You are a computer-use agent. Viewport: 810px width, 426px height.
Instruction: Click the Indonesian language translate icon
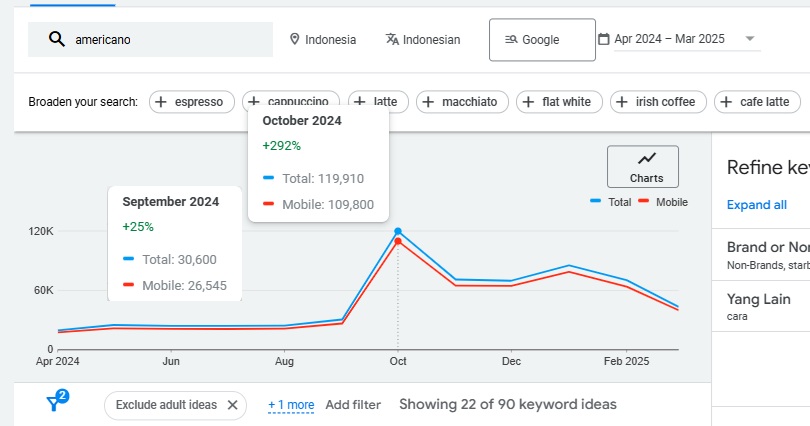[393, 40]
